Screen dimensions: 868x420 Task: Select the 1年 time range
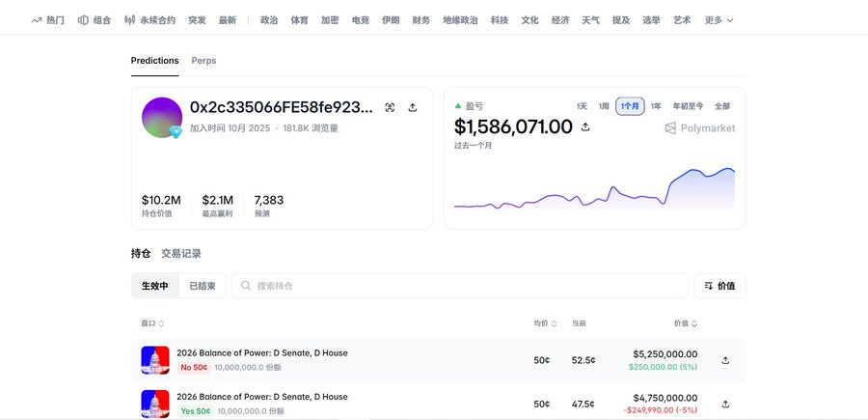pos(656,106)
